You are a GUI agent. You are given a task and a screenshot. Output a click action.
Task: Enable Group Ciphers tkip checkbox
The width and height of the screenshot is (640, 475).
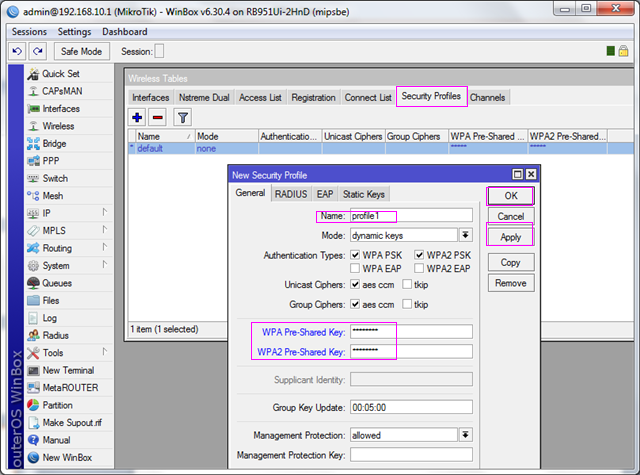(x=407, y=304)
